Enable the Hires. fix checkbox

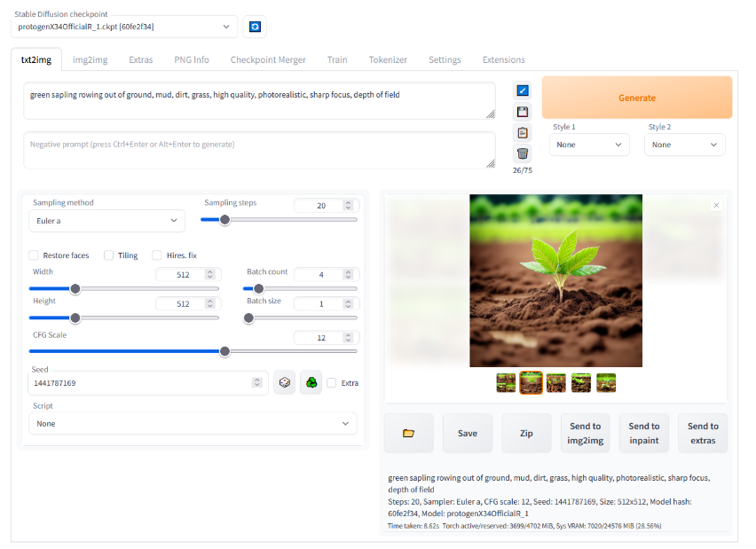[x=157, y=255]
